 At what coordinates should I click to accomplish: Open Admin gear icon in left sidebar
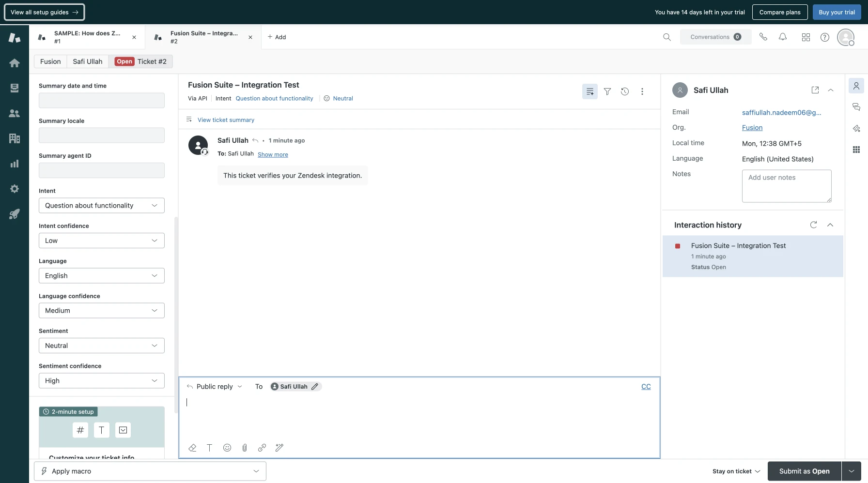point(15,189)
